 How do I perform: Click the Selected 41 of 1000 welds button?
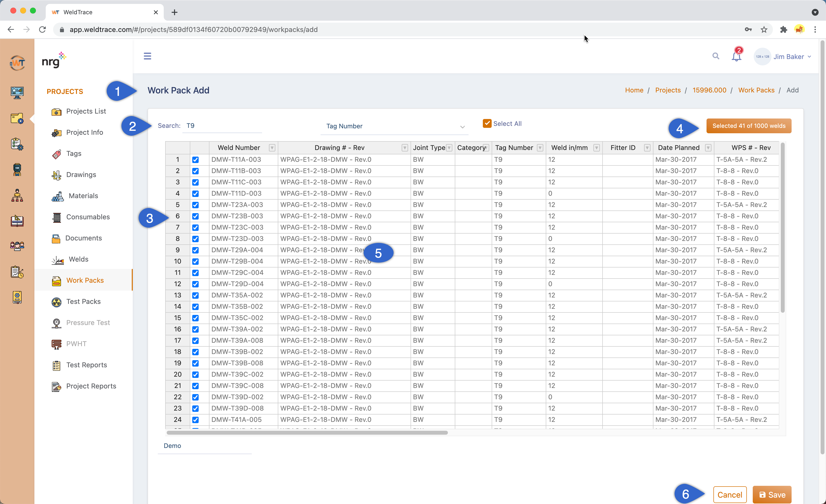point(749,126)
